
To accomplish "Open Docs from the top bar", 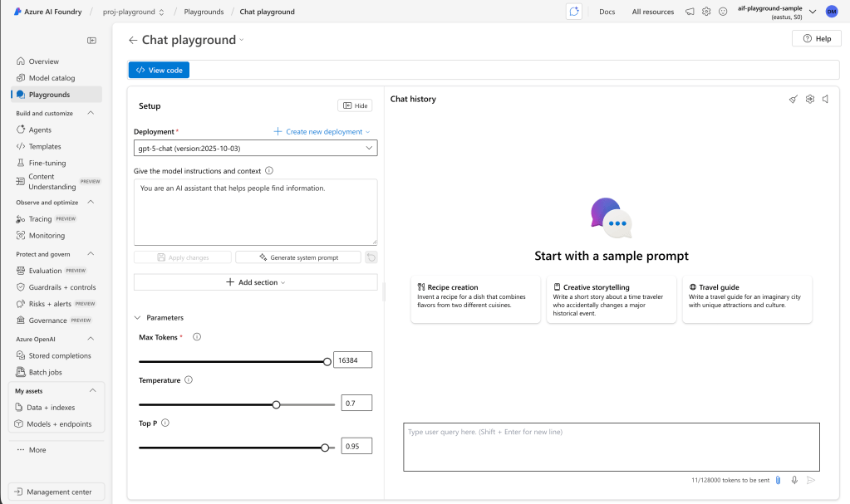I will [x=608, y=12].
